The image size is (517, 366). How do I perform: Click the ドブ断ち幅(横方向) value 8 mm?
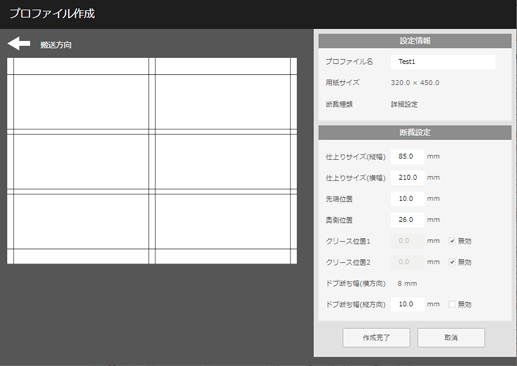(407, 284)
